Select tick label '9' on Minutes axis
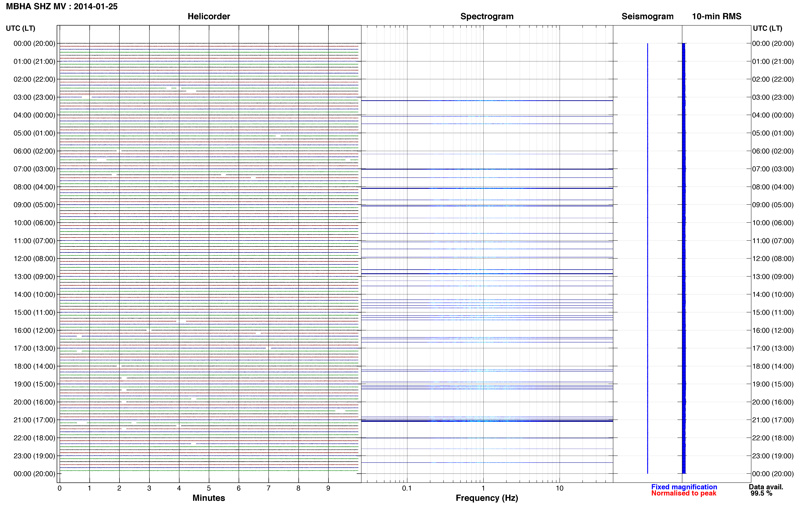 tap(328, 488)
